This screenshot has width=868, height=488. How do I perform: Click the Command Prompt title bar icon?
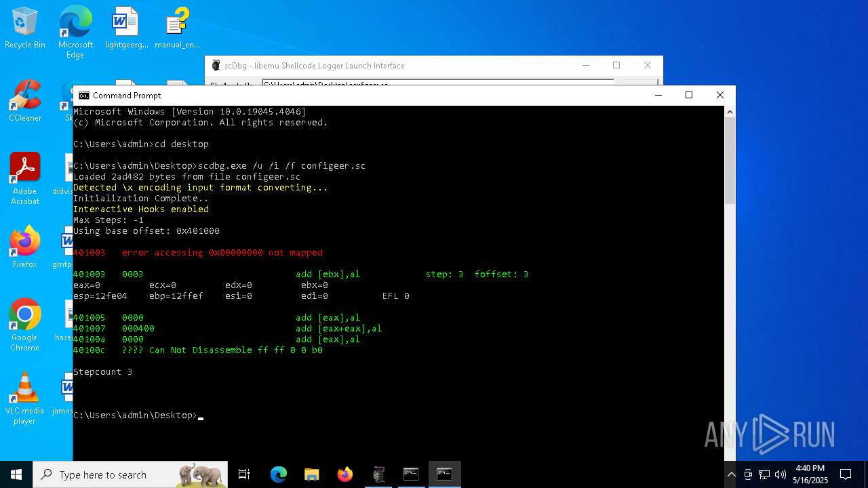(x=84, y=96)
